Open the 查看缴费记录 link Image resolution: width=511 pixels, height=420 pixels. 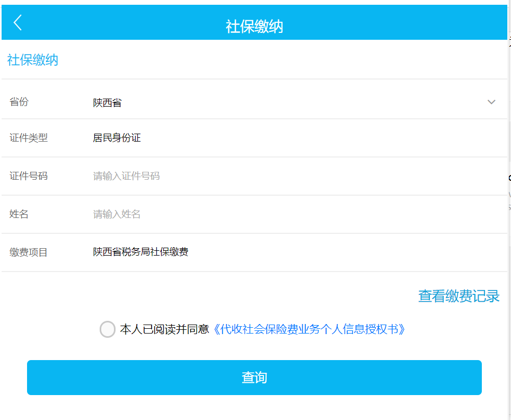tap(459, 296)
